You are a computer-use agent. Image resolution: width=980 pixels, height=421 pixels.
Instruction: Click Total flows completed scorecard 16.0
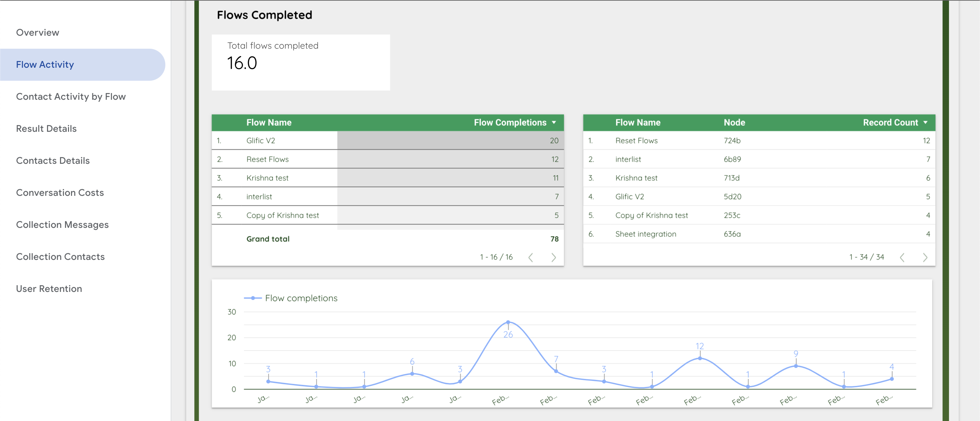(301, 62)
